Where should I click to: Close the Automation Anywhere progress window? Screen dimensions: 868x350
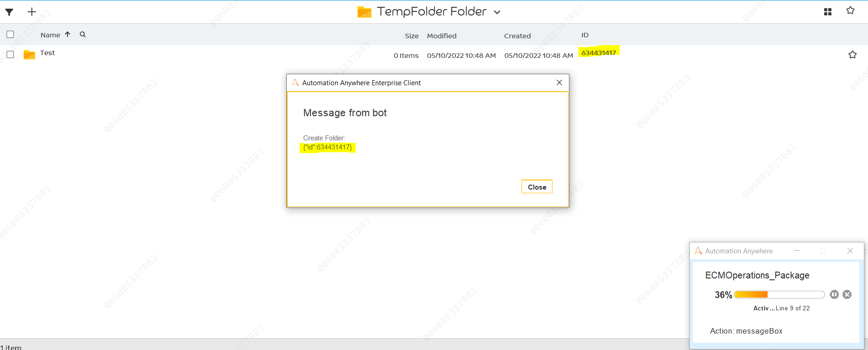850,251
